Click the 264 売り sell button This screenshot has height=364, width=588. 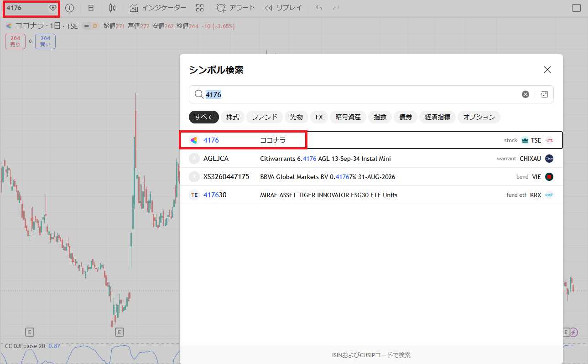point(15,41)
